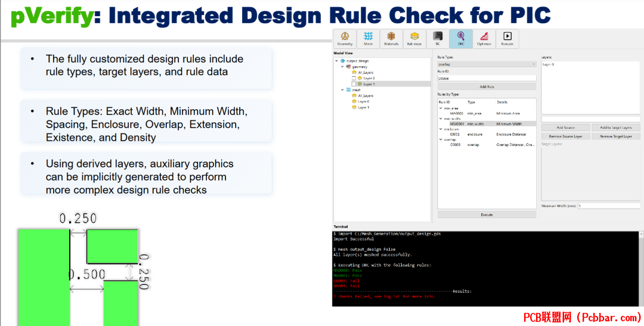Collapse the geometry tree node

(x=342, y=67)
